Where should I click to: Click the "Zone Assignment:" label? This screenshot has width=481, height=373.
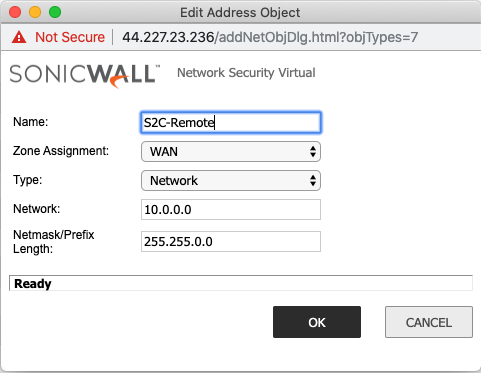[x=61, y=151]
